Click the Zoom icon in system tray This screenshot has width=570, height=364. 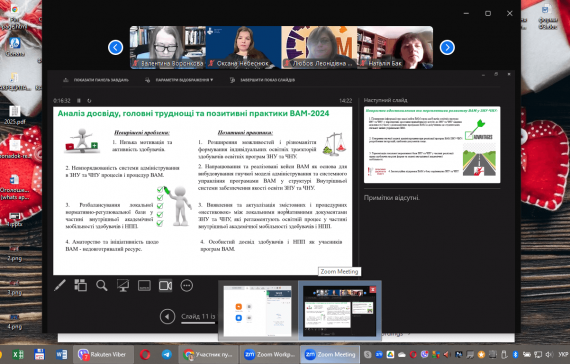click(x=379, y=354)
